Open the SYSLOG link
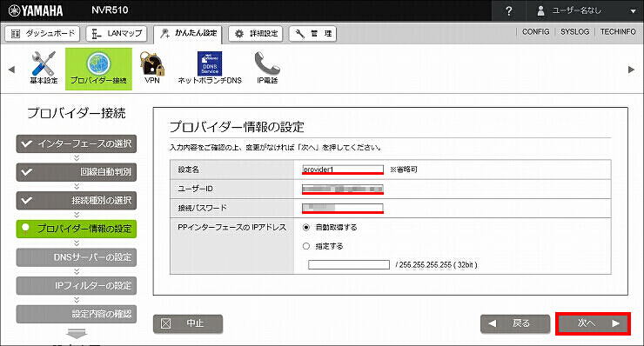 pyautogui.click(x=574, y=31)
